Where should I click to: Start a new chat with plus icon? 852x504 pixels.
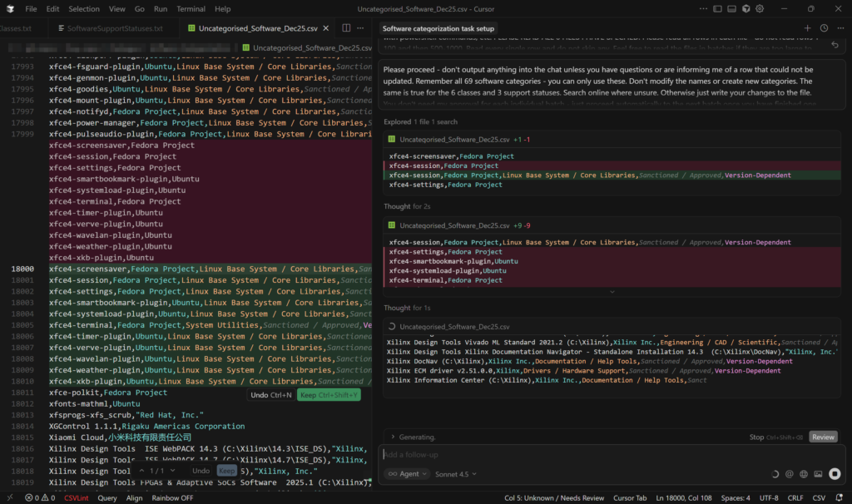(807, 28)
